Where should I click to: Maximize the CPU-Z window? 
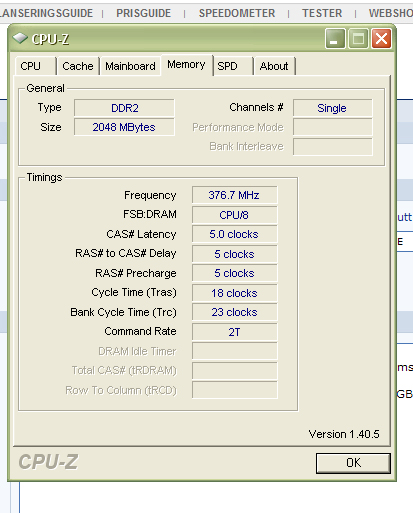pyautogui.click(x=358, y=39)
